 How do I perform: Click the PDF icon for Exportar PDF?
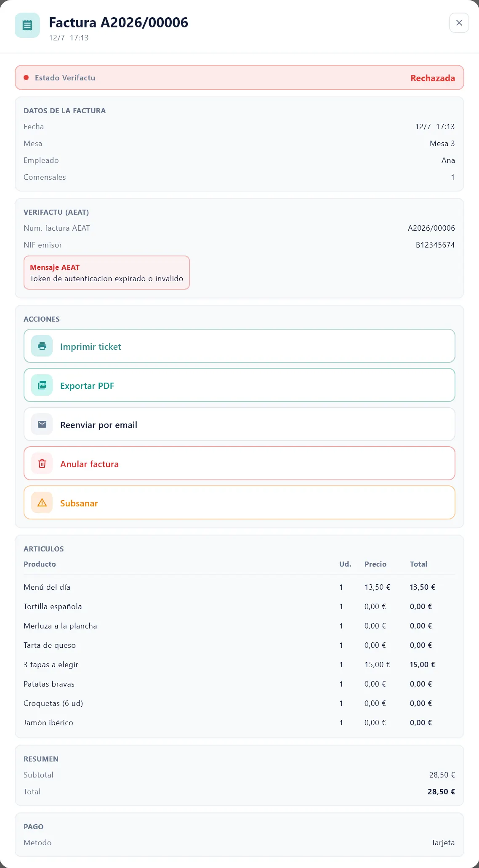pyautogui.click(x=42, y=385)
